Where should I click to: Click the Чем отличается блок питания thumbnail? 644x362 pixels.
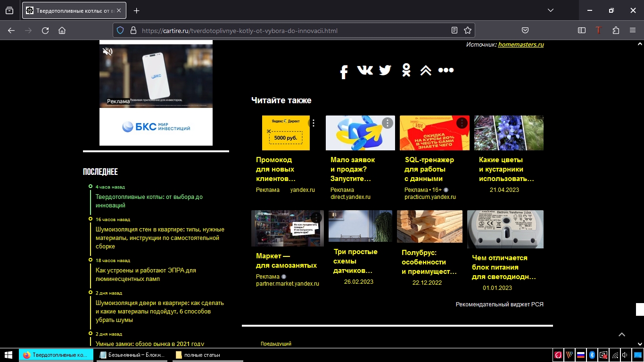tap(505, 229)
